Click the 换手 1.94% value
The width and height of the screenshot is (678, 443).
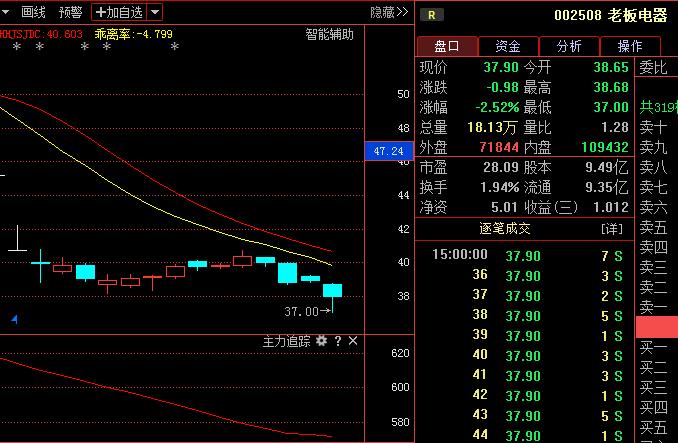click(x=499, y=187)
